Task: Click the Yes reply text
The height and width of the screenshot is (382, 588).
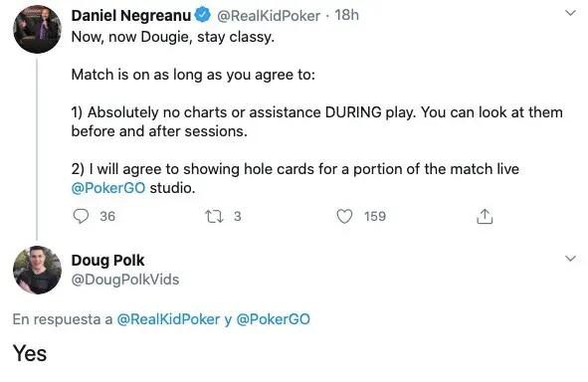Action: point(30,353)
